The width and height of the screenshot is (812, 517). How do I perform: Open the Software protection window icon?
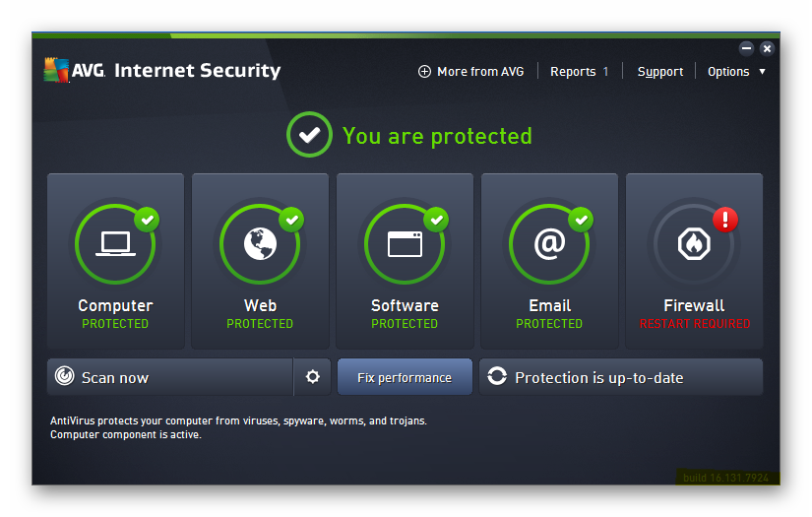pos(405,244)
